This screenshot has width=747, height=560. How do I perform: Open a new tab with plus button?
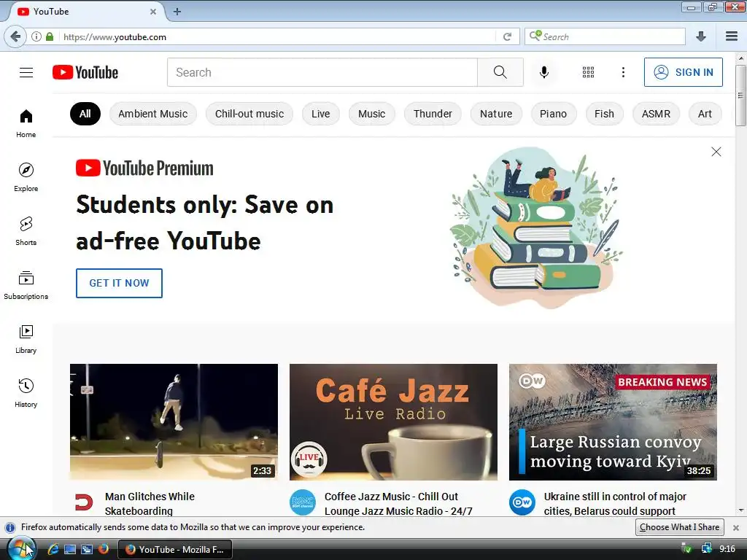pyautogui.click(x=177, y=12)
